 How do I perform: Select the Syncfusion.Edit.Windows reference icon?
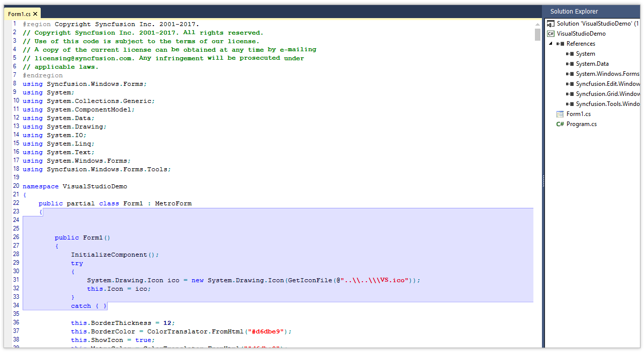pyautogui.click(x=570, y=84)
